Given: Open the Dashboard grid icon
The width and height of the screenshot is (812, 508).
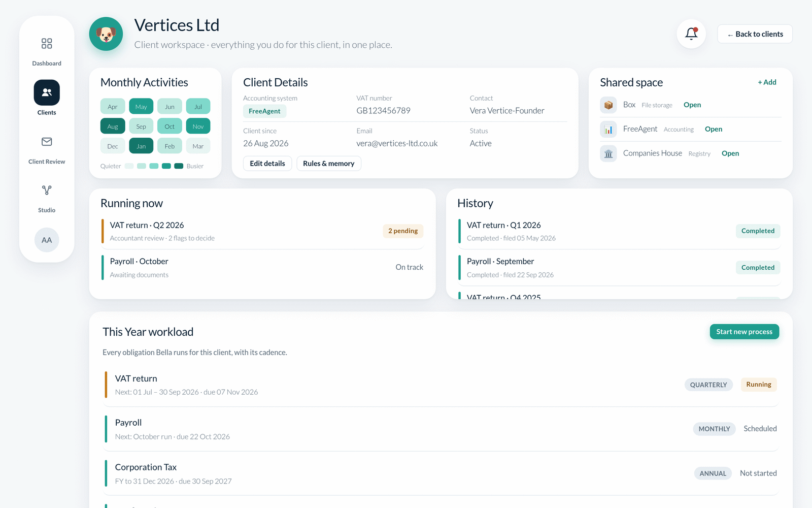Looking at the screenshot, I should tap(47, 44).
